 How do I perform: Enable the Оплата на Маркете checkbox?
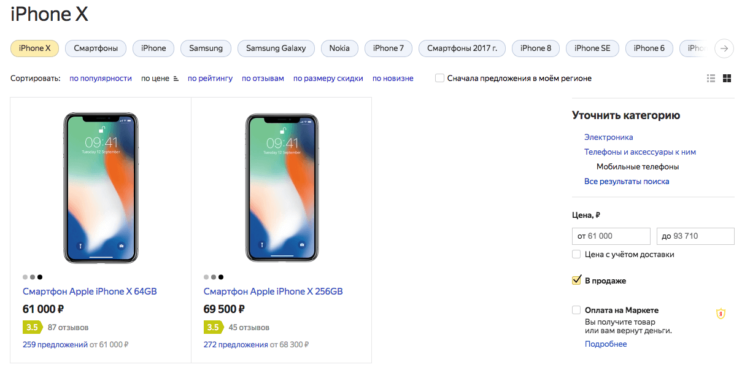[576, 310]
